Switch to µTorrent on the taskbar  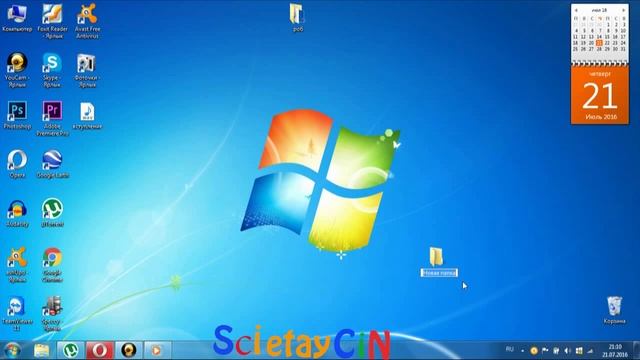point(71,350)
